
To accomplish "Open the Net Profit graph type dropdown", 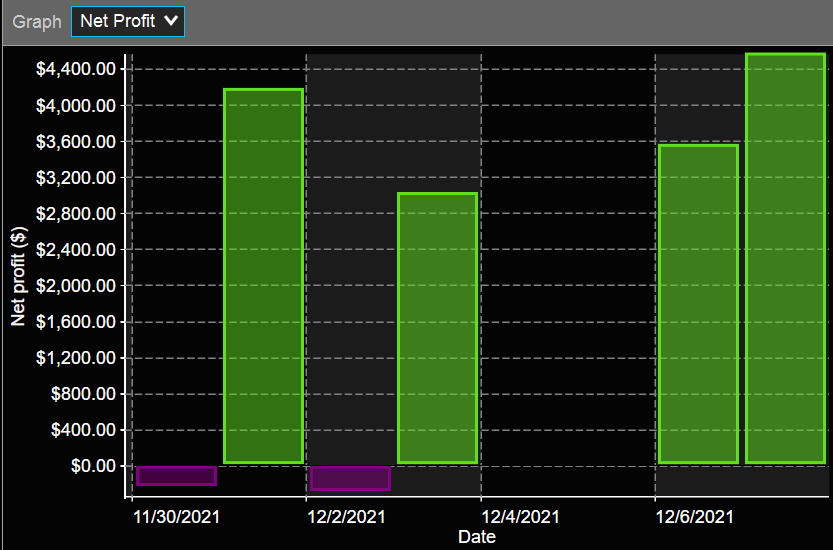I will pyautogui.click(x=128, y=21).
